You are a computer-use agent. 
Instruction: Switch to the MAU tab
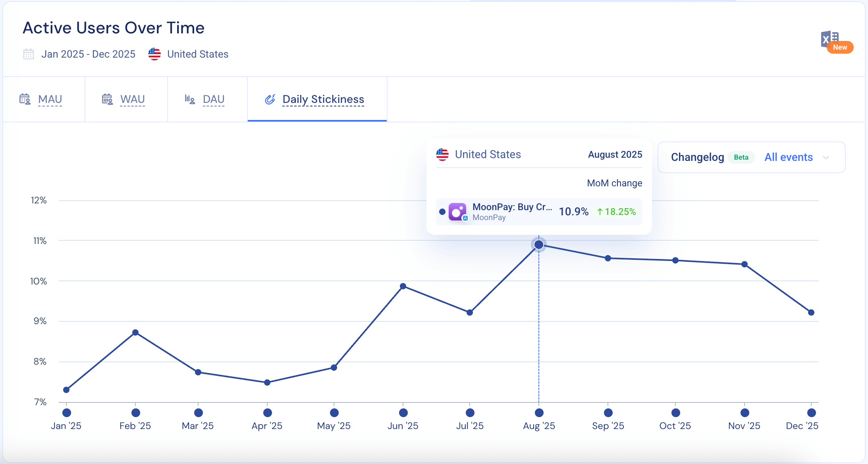click(50, 99)
